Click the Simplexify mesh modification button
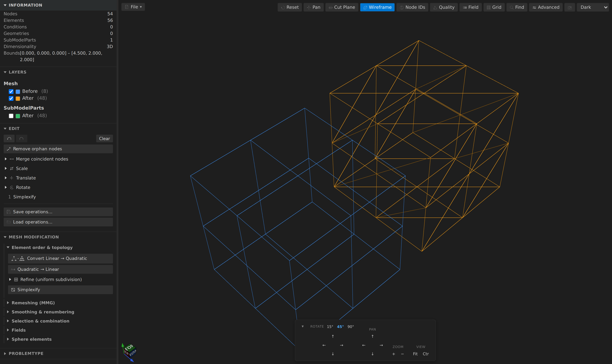This screenshot has height=364, width=612. [60, 290]
